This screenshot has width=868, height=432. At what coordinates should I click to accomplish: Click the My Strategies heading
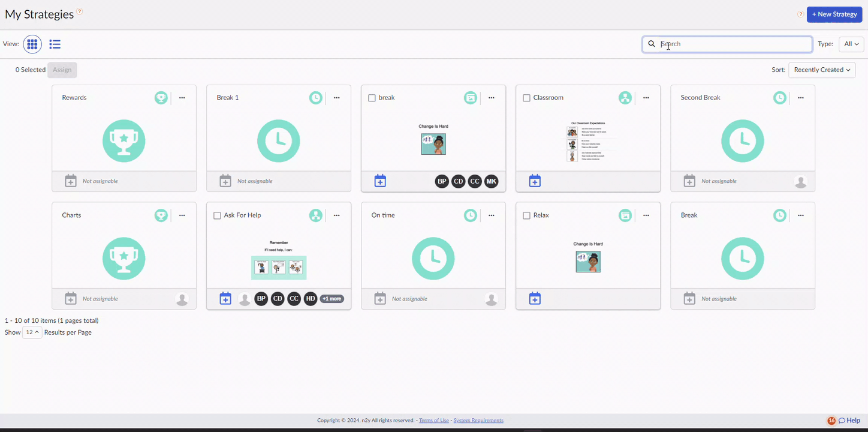point(39,14)
